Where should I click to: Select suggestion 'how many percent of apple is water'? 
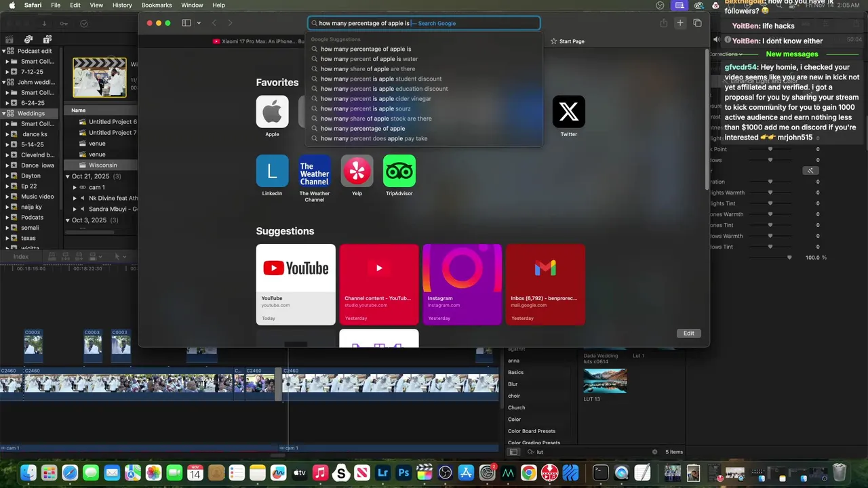(424, 59)
